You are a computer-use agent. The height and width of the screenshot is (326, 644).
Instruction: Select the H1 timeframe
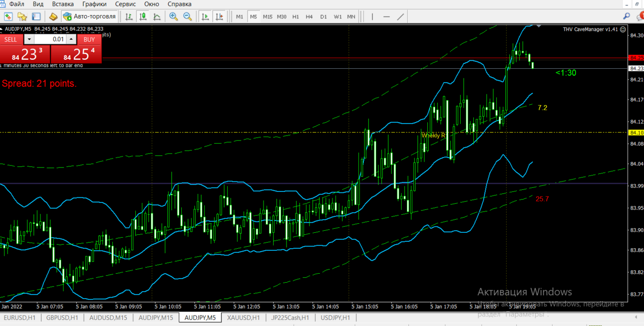pyautogui.click(x=296, y=16)
